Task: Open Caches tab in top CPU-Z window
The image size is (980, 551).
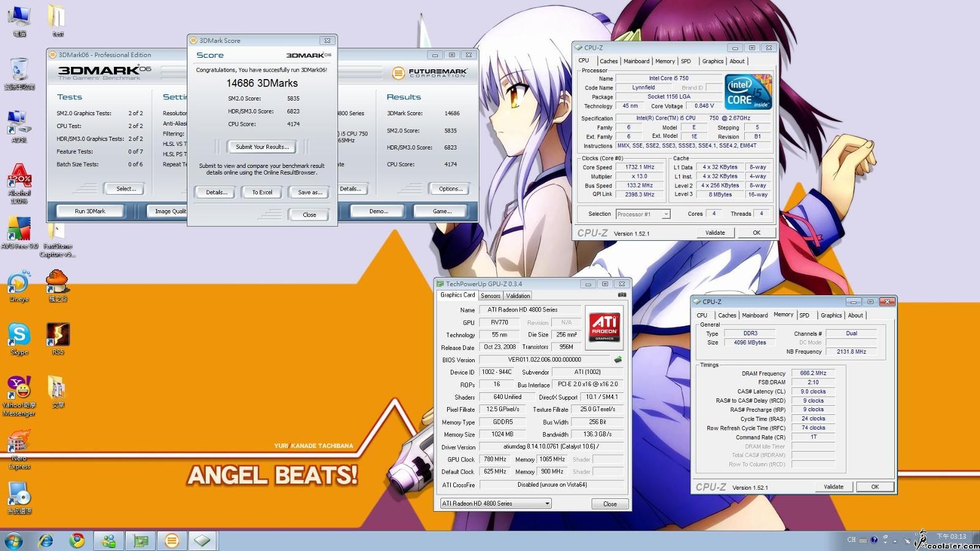Action: pyautogui.click(x=608, y=61)
